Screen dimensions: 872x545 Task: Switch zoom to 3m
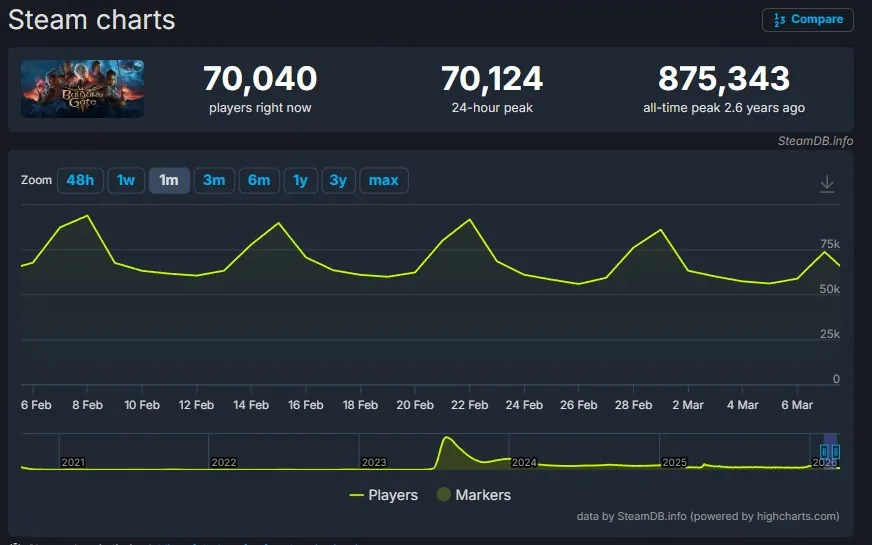point(214,180)
